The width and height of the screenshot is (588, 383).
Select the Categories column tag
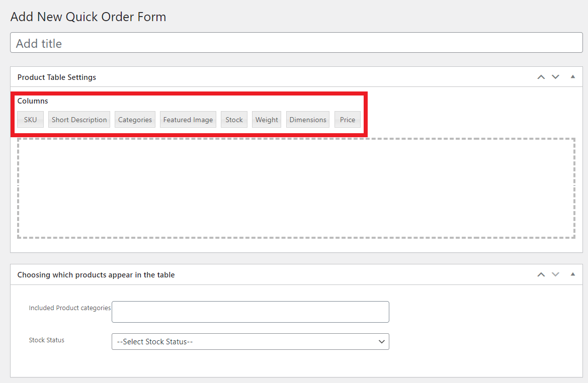click(x=135, y=119)
